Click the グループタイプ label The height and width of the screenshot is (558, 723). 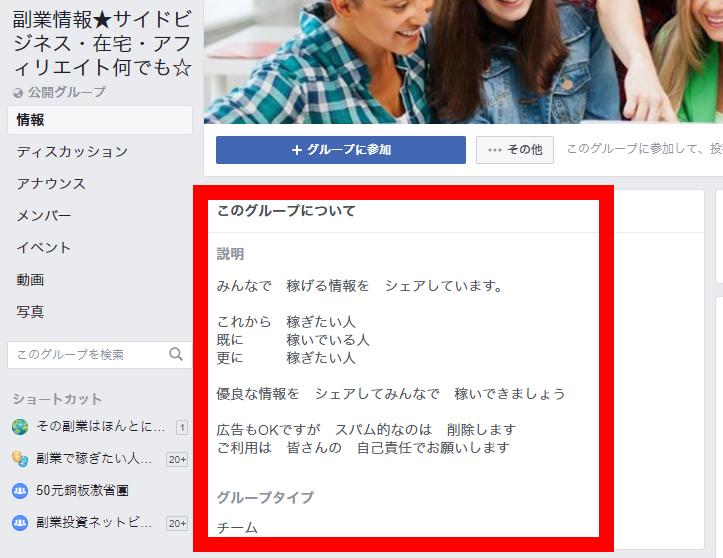click(x=265, y=497)
